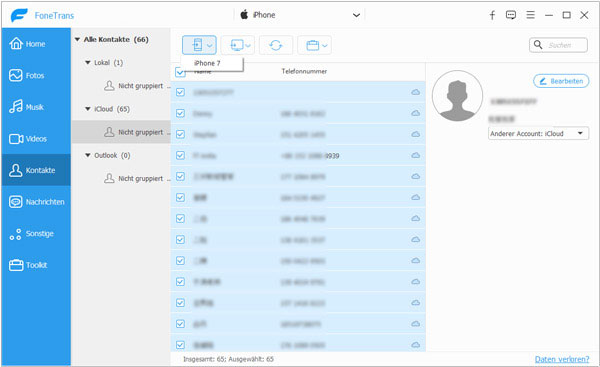Click the Toolkit briefcase icon in sidebar
Viewport: 600px width, 367px height.
point(16,265)
